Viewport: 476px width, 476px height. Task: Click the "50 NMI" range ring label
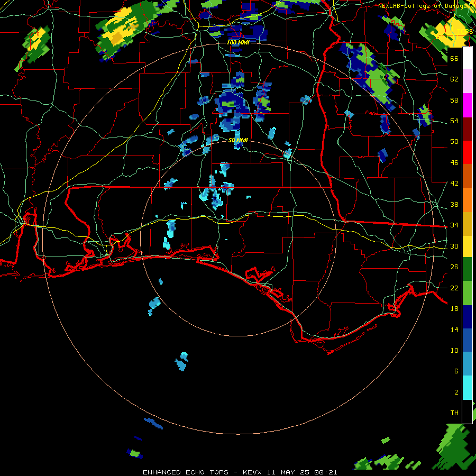tap(238, 140)
